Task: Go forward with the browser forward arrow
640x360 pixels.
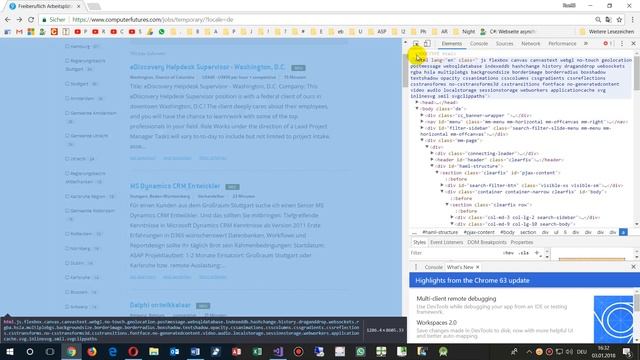Action: (x=19, y=20)
